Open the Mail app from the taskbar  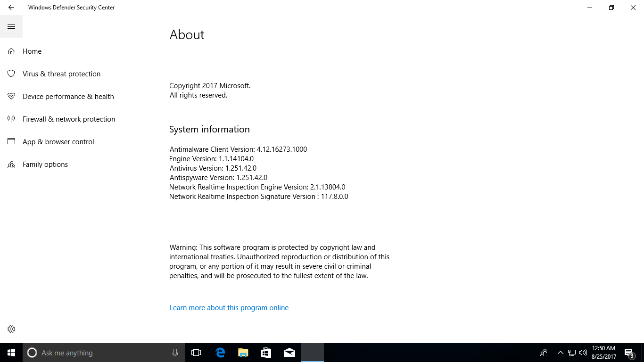(x=289, y=353)
